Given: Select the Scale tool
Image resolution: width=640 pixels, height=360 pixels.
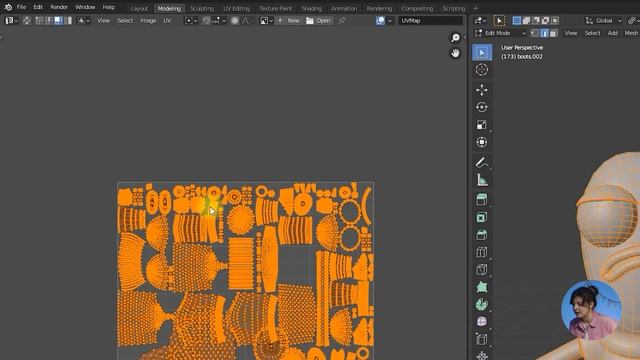Looking at the screenshot, I should tap(482, 124).
